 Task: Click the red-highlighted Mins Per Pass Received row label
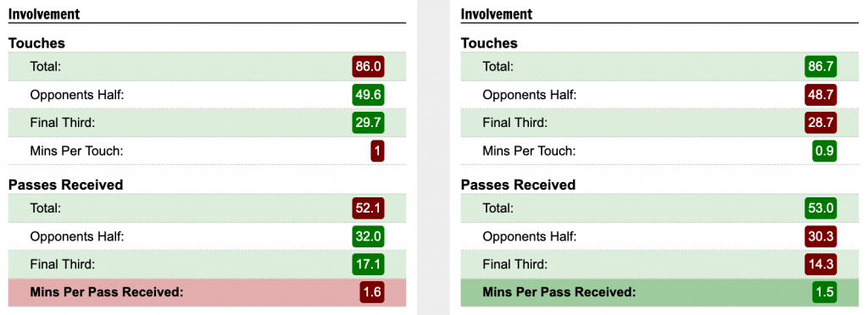click(x=106, y=292)
